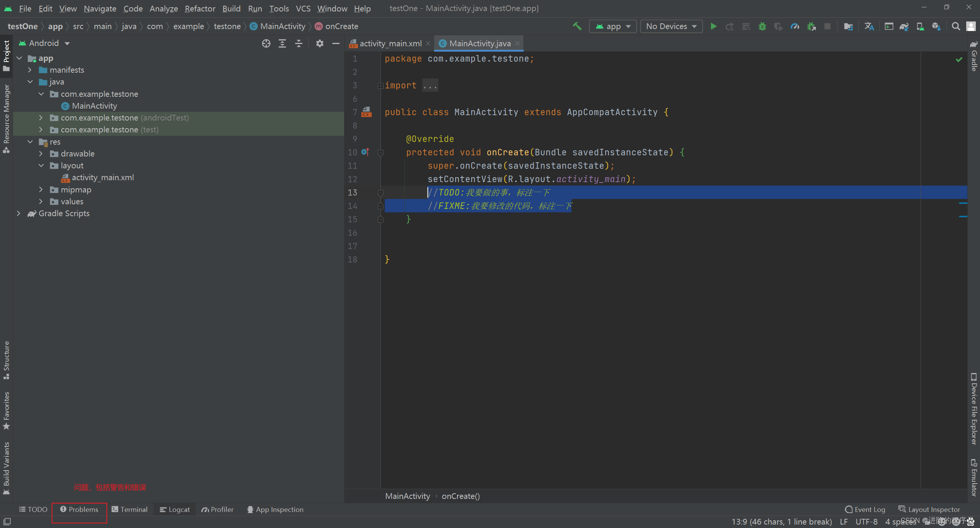
Task: Profile the app with the gauge icon
Action: (x=795, y=26)
